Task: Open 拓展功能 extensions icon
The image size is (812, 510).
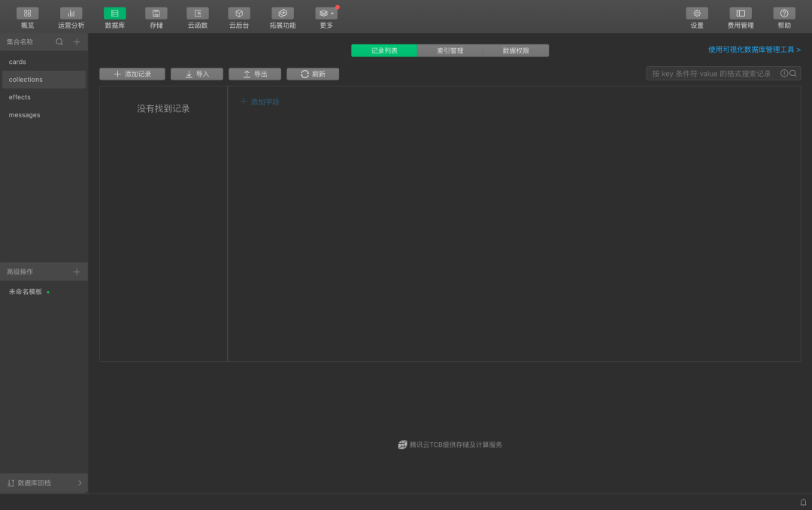Action: [283, 14]
